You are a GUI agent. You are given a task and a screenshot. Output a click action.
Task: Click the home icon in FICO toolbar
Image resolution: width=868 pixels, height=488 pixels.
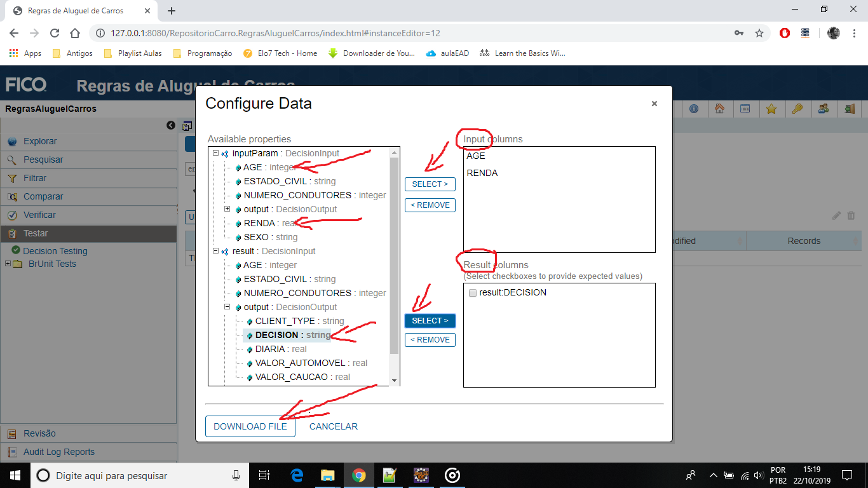click(x=719, y=109)
